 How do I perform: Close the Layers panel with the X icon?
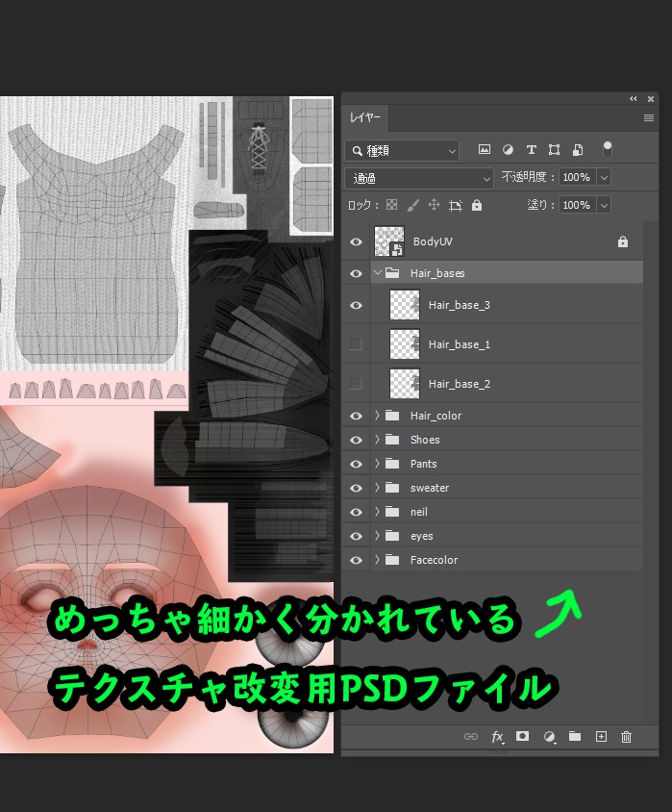click(x=651, y=99)
